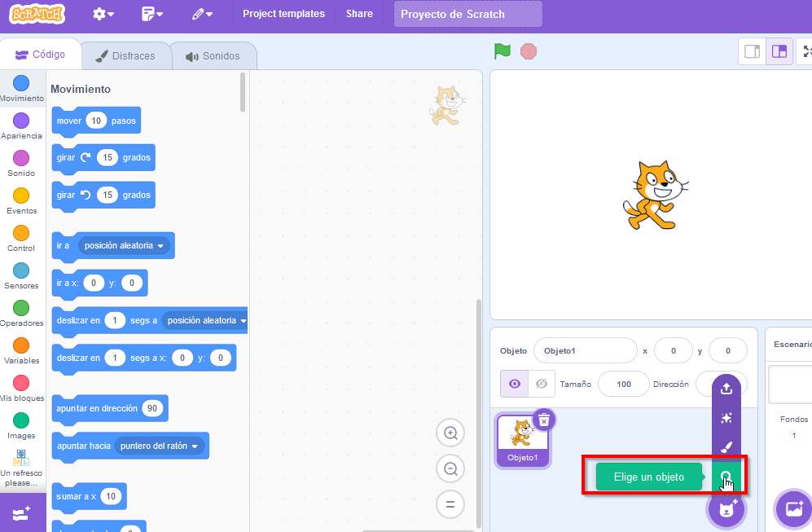
Task: Switch to small stage layout
Action: point(752,51)
